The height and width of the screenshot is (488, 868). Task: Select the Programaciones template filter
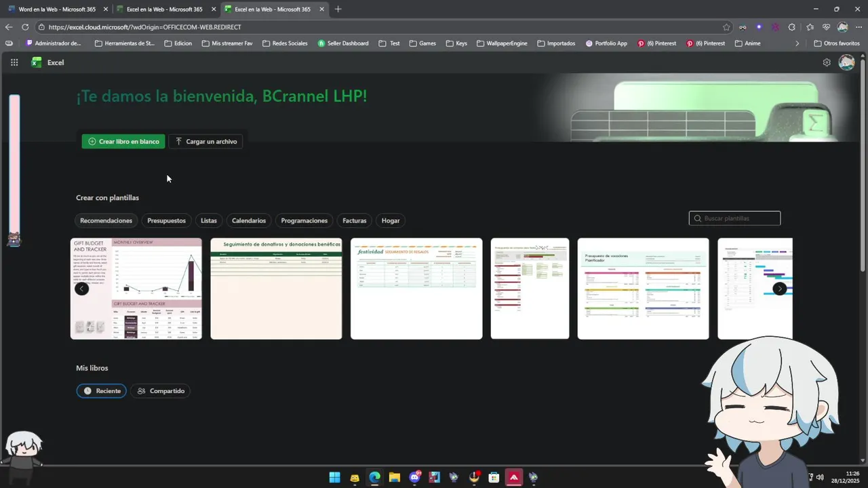point(304,220)
